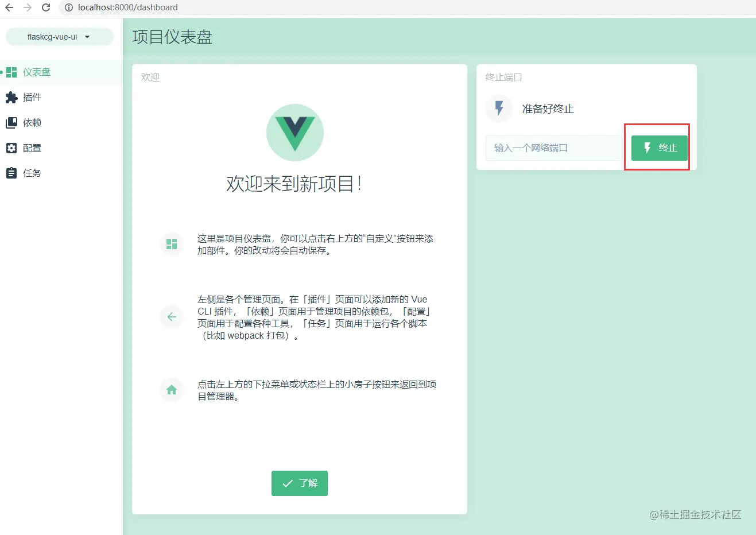
Task: Click the site info icon in address bar
Action: 68,7
